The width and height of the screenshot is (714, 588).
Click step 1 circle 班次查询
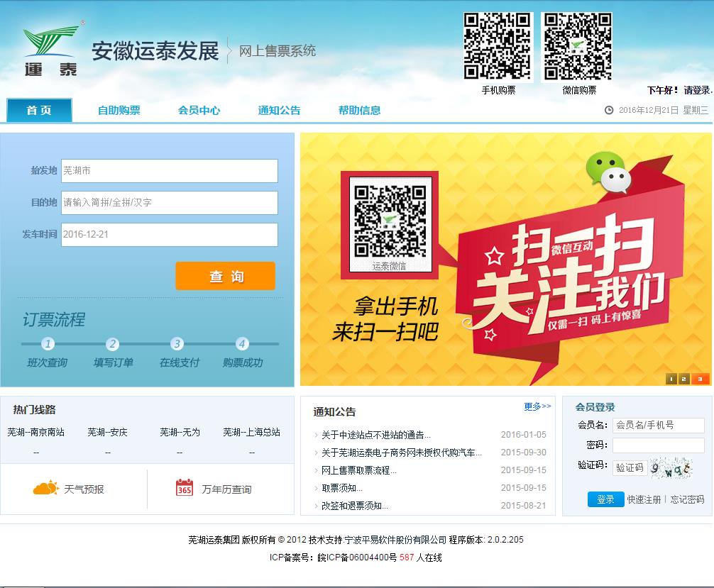tap(48, 343)
